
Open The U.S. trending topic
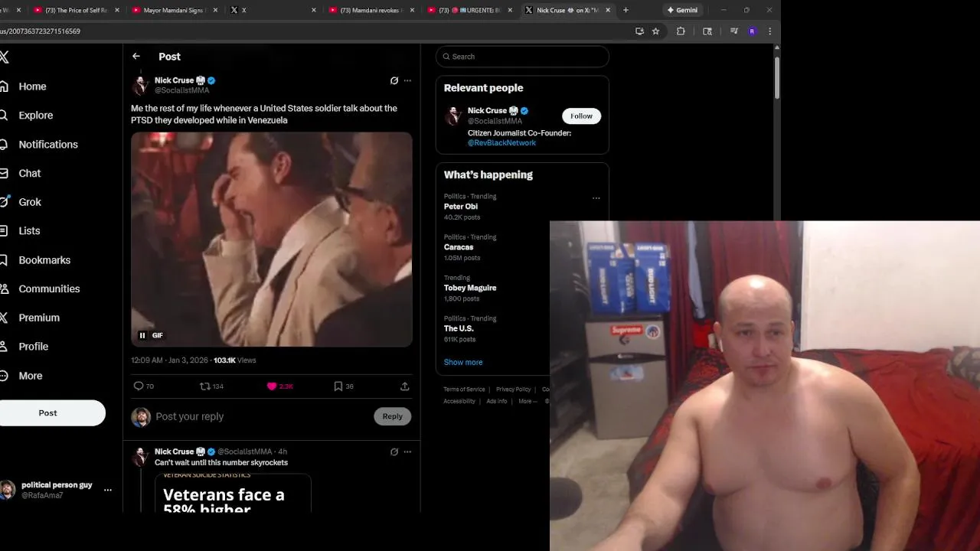(459, 328)
